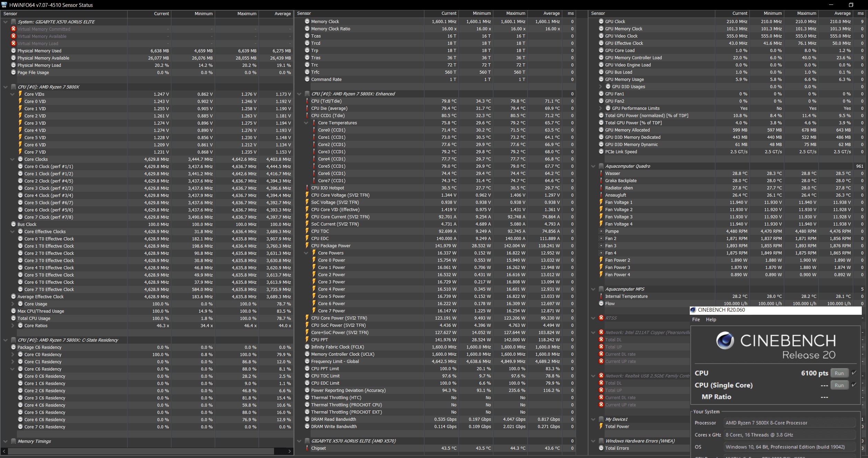Open the Cinebench File menu
This screenshot has width=868, height=458.
(696, 320)
